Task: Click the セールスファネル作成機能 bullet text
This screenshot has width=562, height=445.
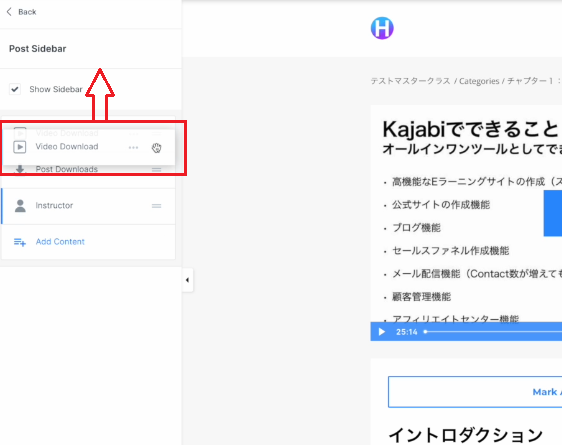Action: coord(451,251)
